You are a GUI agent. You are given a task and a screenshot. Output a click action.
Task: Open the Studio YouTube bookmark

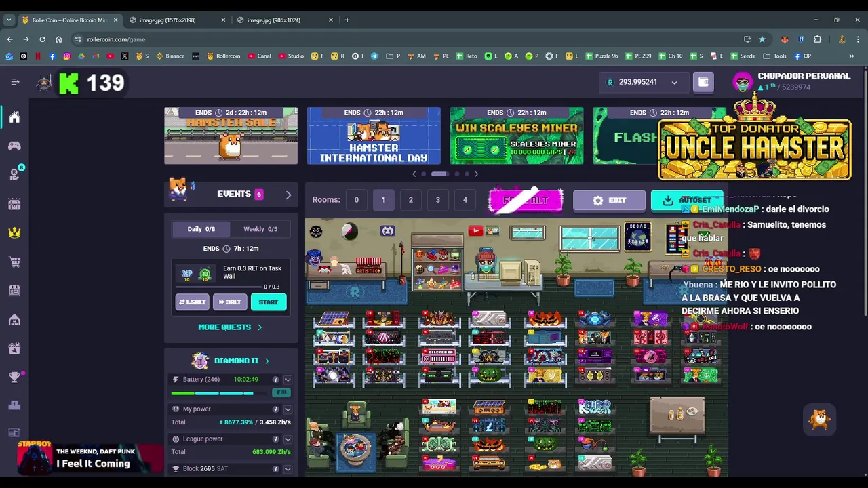pyautogui.click(x=291, y=56)
